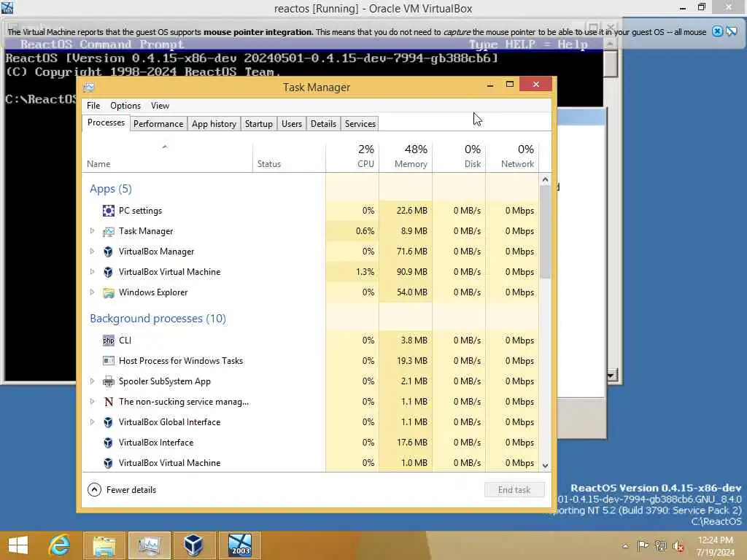Click the network tray icon
747x560 pixels.
click(660, 545)
